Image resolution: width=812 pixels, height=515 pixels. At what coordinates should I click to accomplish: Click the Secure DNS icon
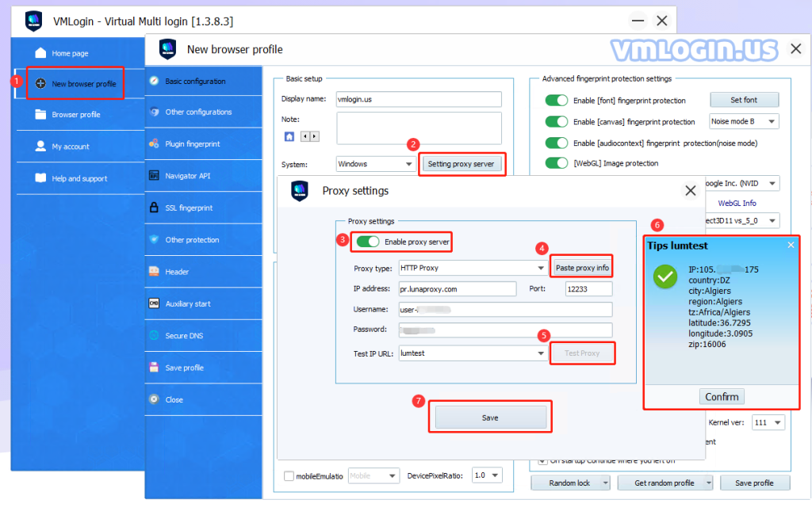[x=154, y=335]
